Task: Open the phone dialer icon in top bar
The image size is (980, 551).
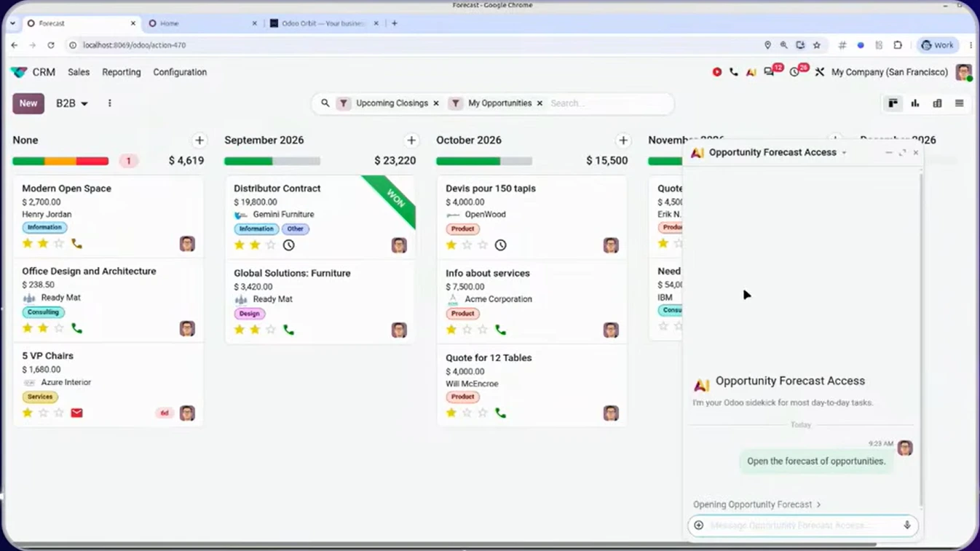Action: [733, 72]
